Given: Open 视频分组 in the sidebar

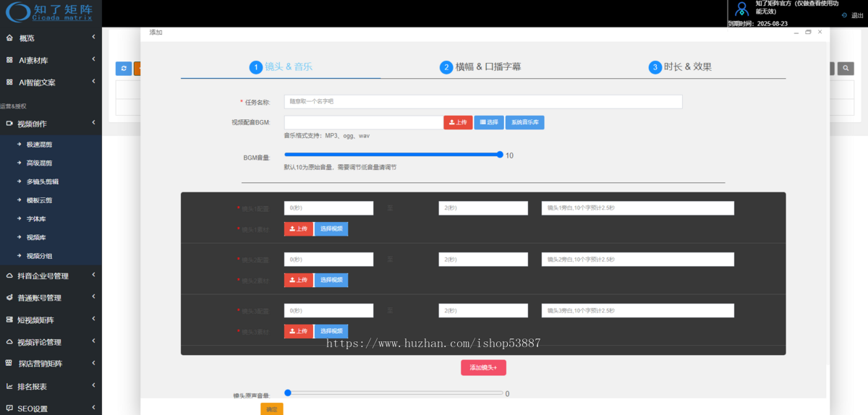Looking at the screenshot, I should click(x=39, y=256).
